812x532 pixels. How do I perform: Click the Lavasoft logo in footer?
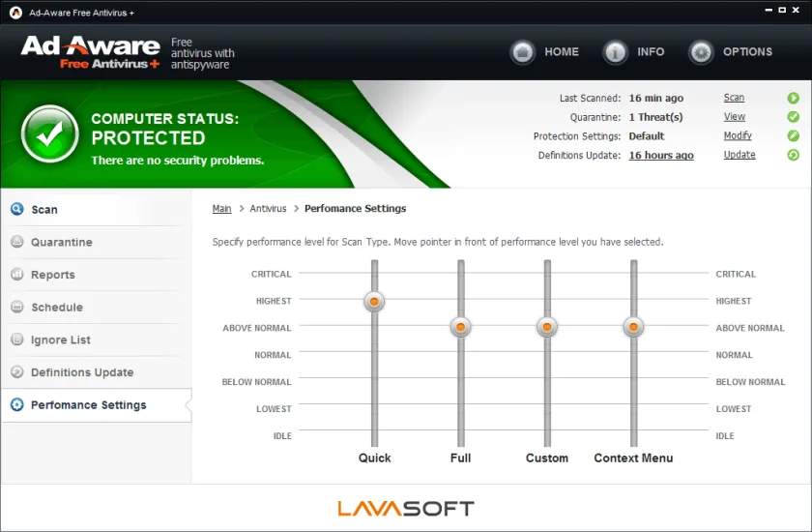pos(405,508)
